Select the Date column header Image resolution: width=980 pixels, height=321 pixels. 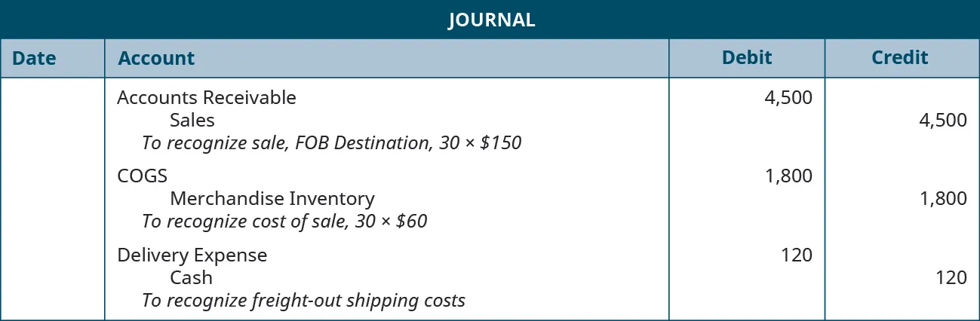[x=35, y=58]
